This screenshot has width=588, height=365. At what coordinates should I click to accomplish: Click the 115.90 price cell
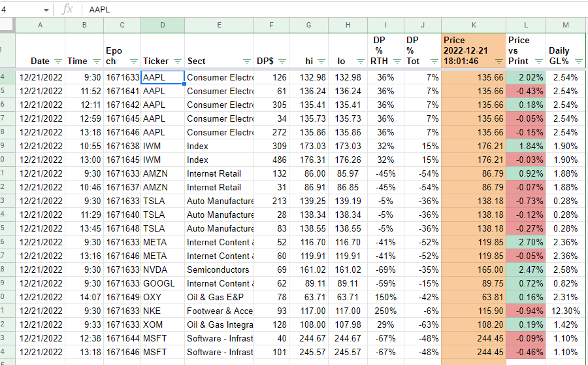coord(474,311)
